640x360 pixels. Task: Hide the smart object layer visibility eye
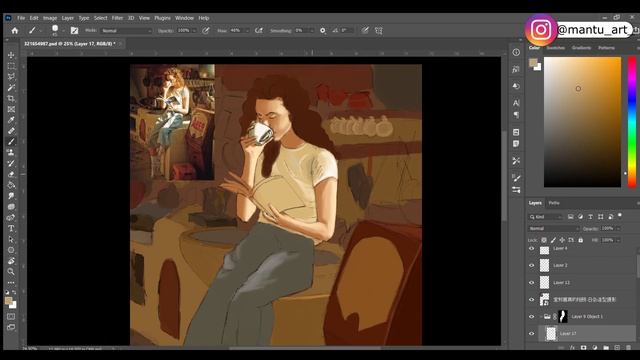click(x=531, y=300)
